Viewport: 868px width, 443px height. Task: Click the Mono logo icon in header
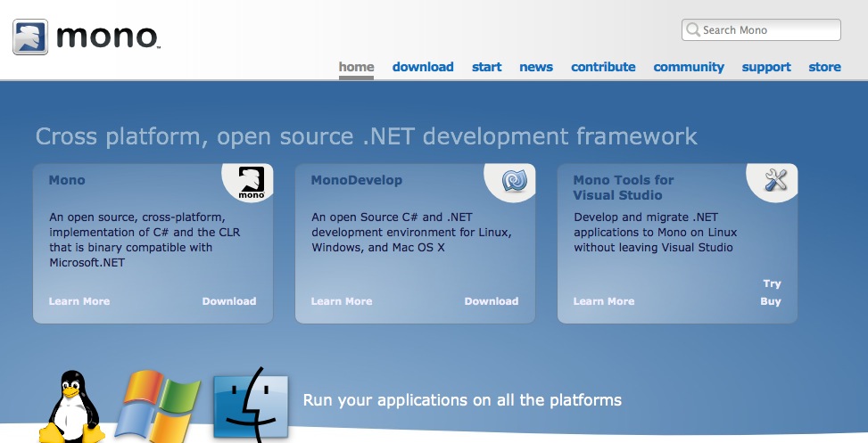coord(30,37)
